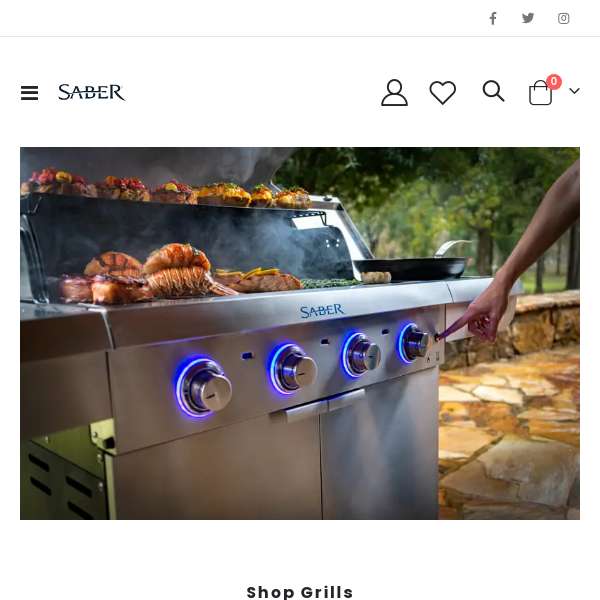Open the Instagram profile icon
The width and height of the screenshot is (600, 600).
click(x=563, y=18)
